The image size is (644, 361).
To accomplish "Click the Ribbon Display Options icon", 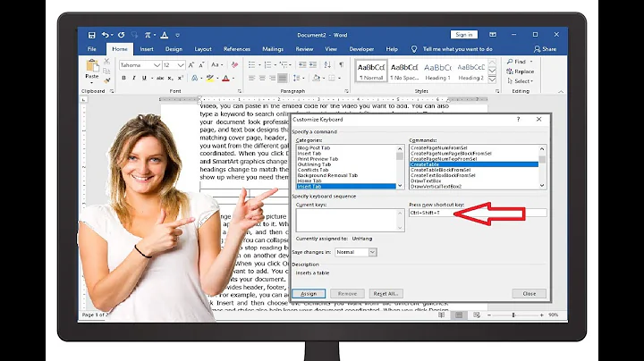I will [x=493, y=35].
